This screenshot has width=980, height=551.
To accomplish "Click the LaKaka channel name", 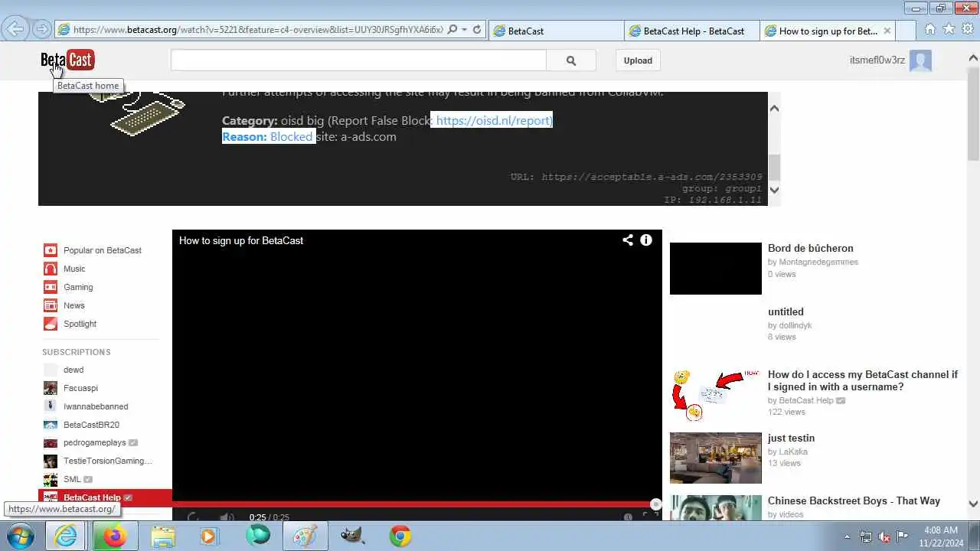I will pyautogui.click(x=793, y=452).
